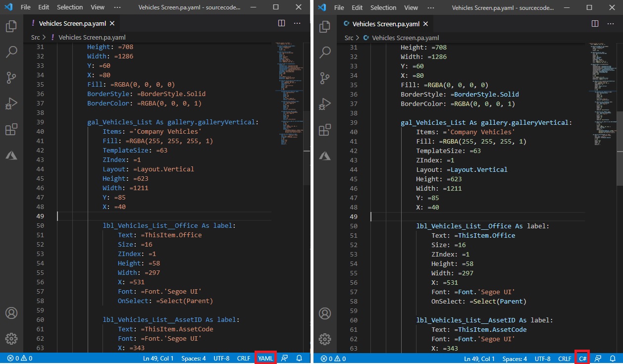Change language mode from YAML in status bar

(265, 358)
